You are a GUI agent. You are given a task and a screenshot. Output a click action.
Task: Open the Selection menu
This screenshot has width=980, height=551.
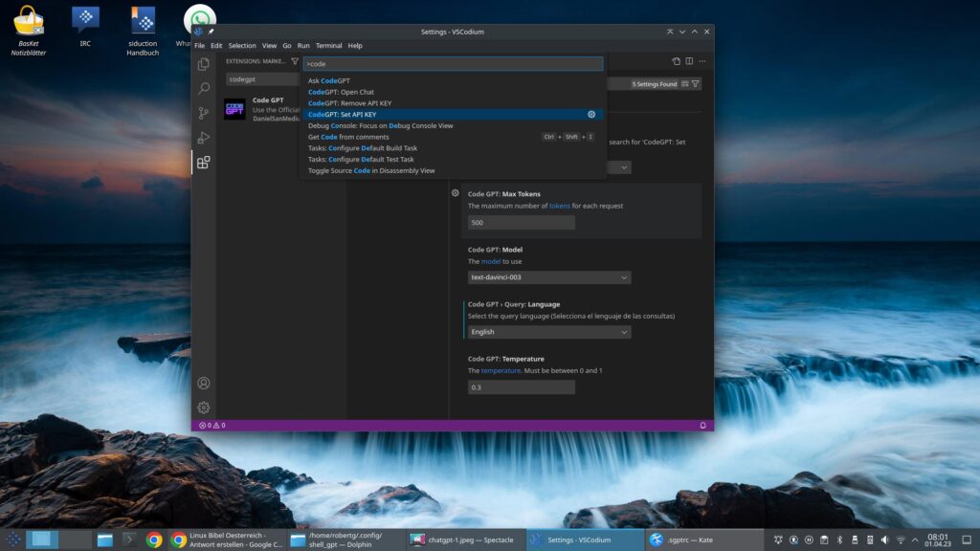[242, 46]
